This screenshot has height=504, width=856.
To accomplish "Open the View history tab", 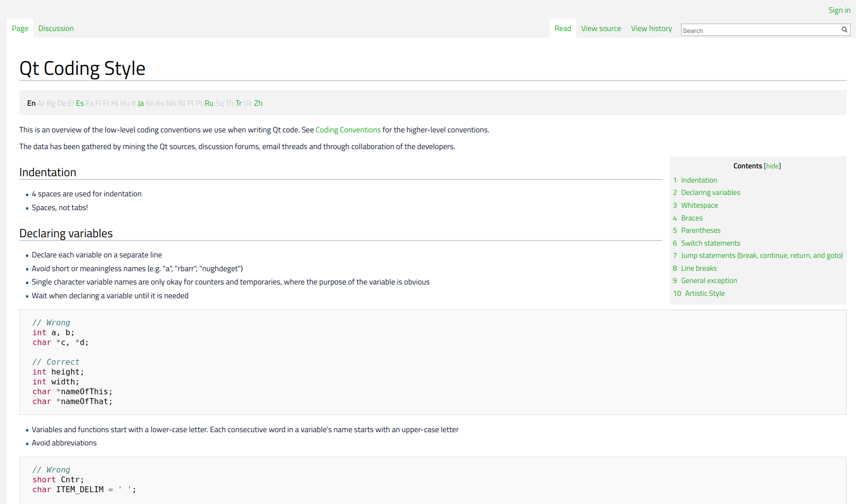I will coord(652,29).
